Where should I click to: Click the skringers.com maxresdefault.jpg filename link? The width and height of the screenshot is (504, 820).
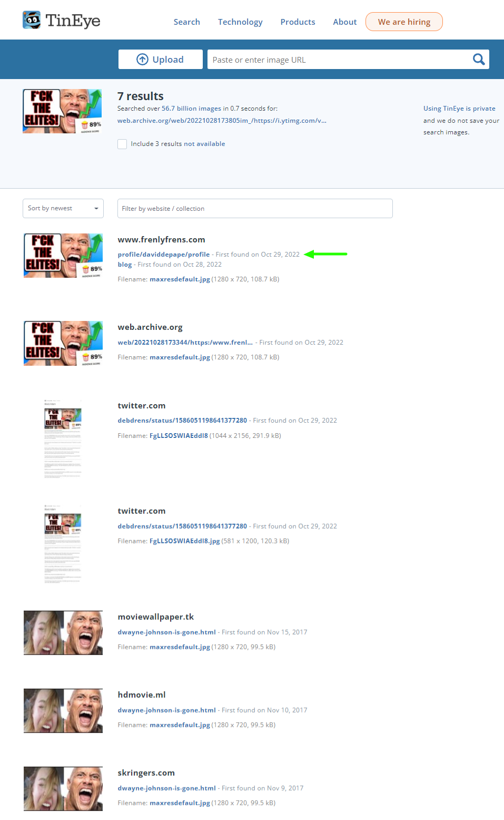tap(180, 803)
